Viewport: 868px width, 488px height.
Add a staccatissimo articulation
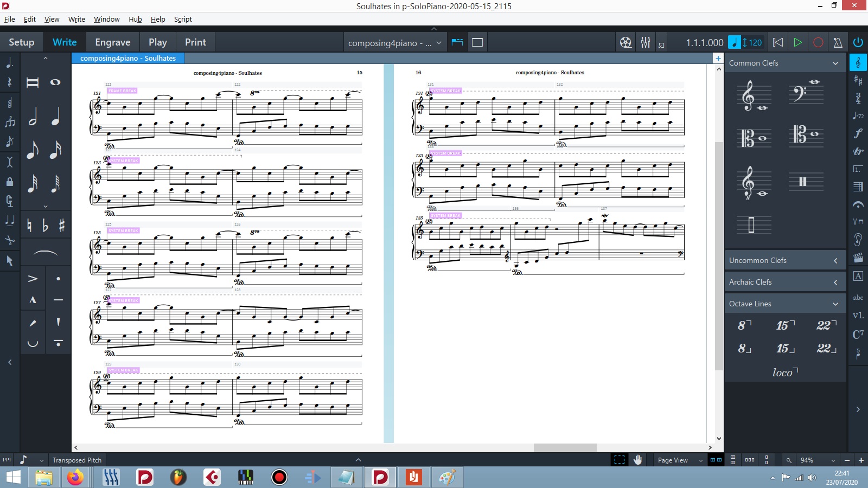pos(58,322)
